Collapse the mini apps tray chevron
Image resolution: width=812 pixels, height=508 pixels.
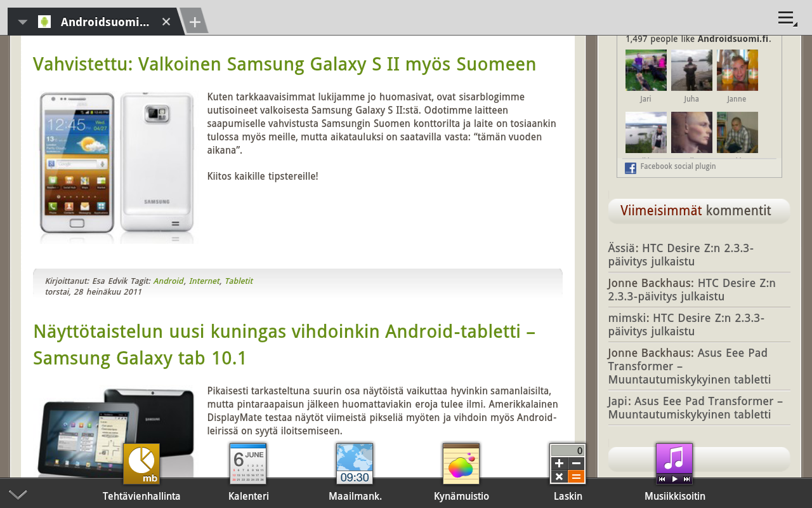(x=18, y=495)
